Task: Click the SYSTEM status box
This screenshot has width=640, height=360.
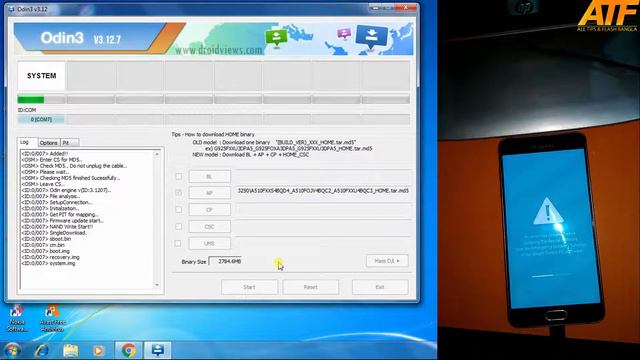Action: pos(41,76)
